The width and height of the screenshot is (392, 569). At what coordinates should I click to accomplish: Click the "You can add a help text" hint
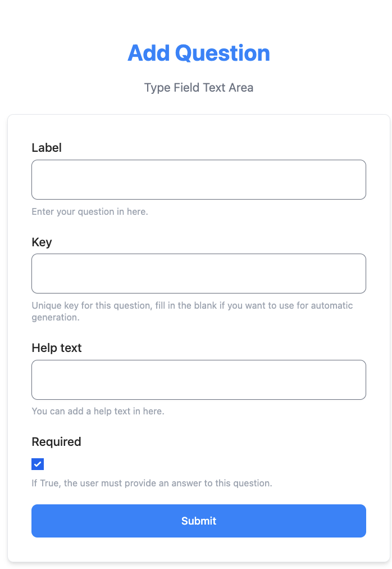(x=98, y=411)
